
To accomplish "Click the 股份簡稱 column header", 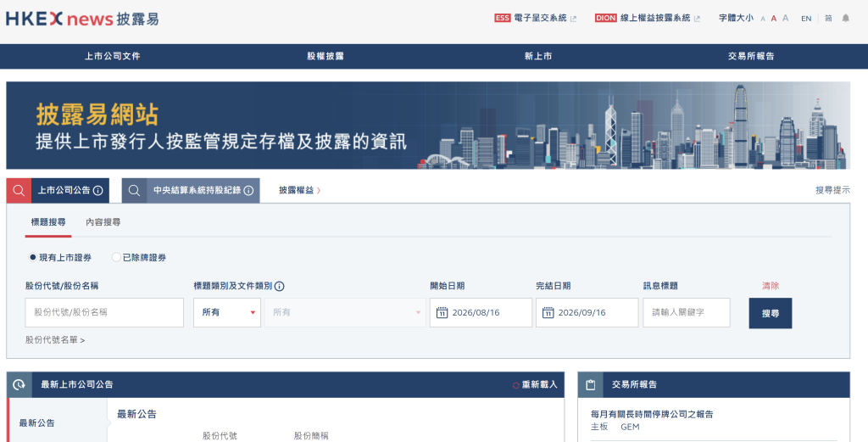I will [311, 436].
